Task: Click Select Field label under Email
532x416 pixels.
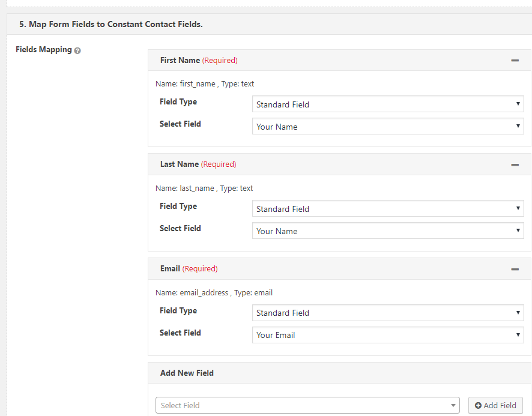Action: [x=180, y=333]
